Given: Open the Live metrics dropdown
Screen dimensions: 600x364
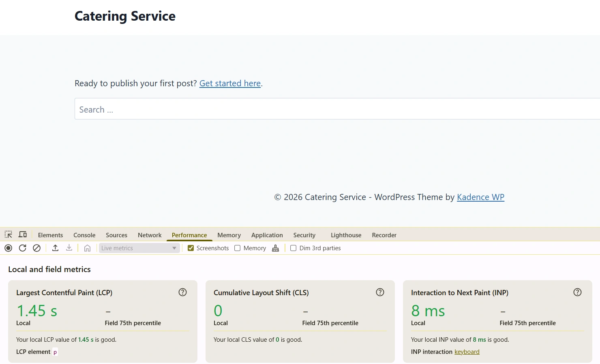Looking at the screenshot, I should pyautogui.click(x=139, y=248).
